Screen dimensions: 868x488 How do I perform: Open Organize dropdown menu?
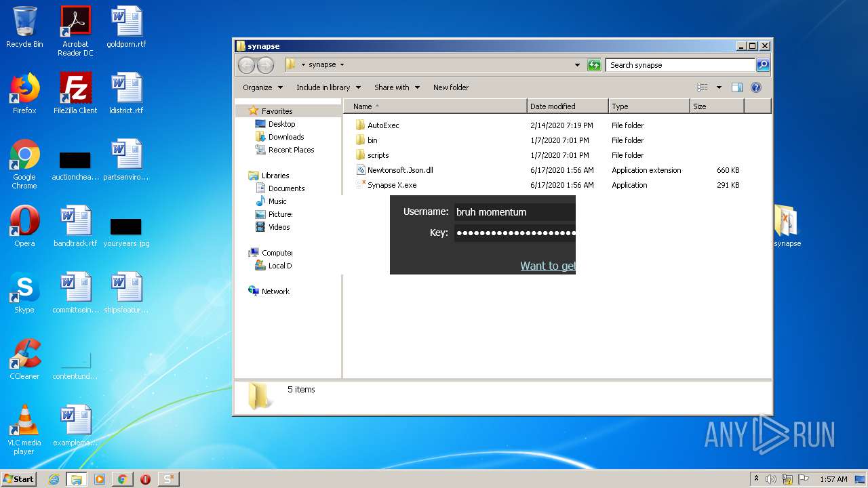click(x=262, y=87)
